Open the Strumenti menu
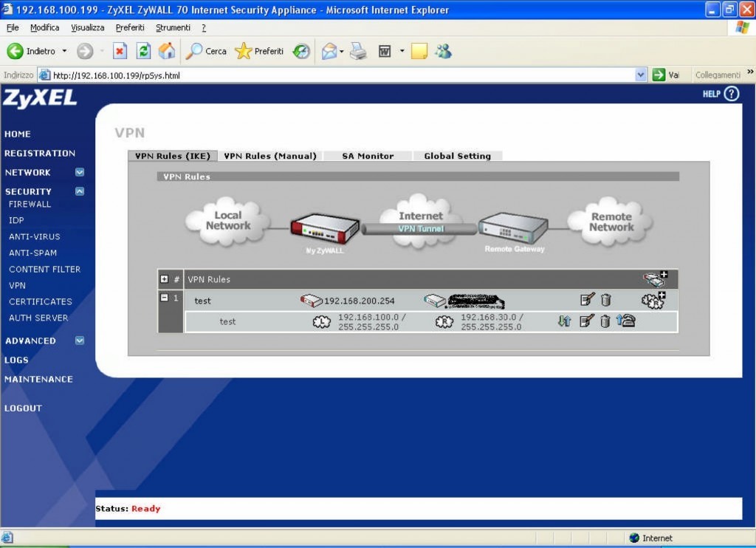756x548 pixels. [173, 27]
